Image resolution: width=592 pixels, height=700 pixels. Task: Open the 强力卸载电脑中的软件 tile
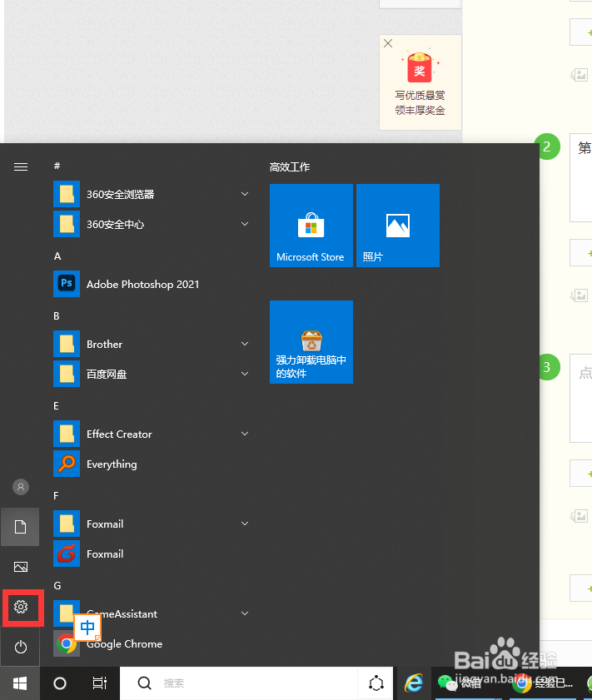311,342
